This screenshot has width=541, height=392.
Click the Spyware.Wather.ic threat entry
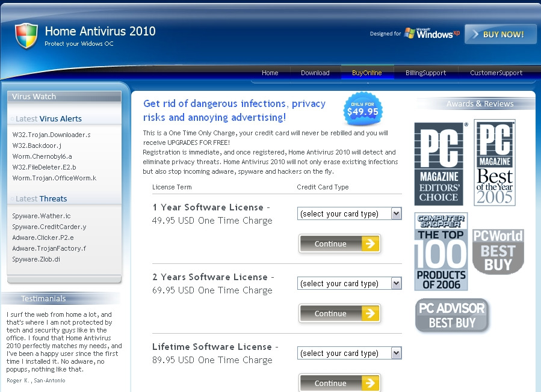click(x=42, y=216)
